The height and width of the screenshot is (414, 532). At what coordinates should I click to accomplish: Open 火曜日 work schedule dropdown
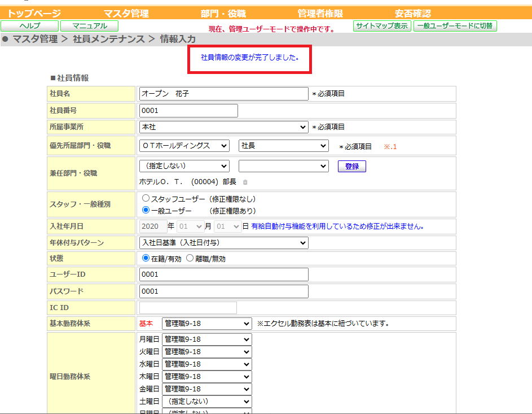(x=207, y=352)
